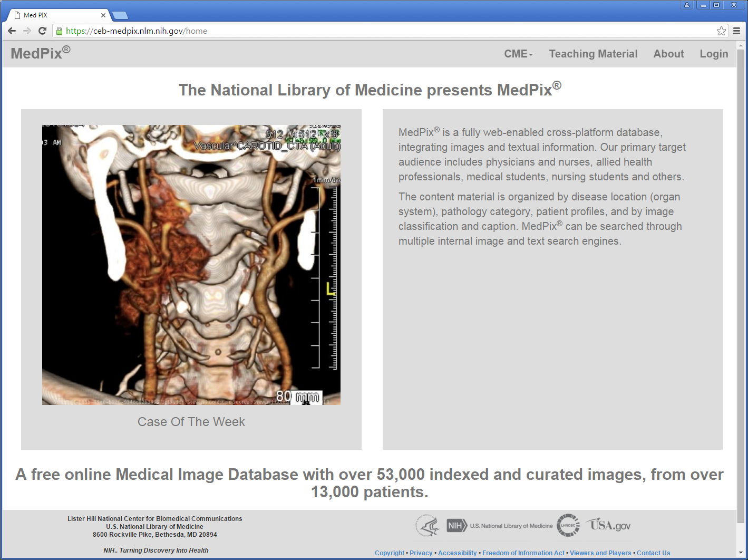Refresh the page using the reload icon
Screen dimensions: 748x560
(x=42, y=31)
